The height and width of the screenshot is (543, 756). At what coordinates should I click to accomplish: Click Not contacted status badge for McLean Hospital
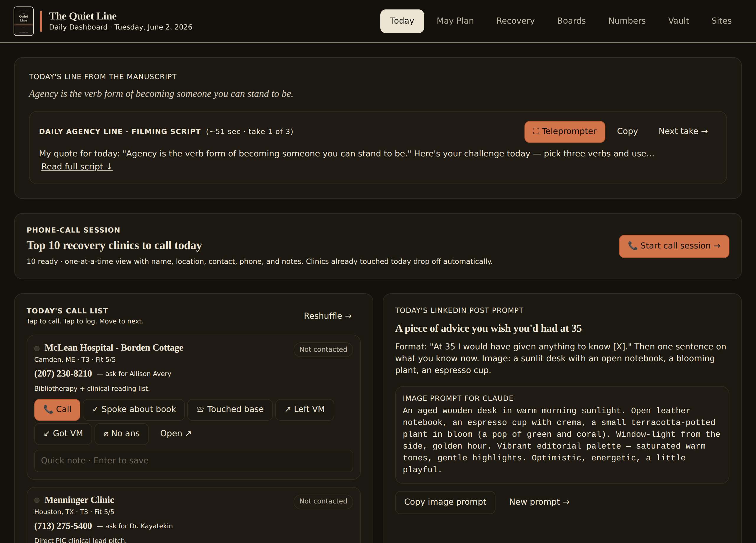[323, 349]
